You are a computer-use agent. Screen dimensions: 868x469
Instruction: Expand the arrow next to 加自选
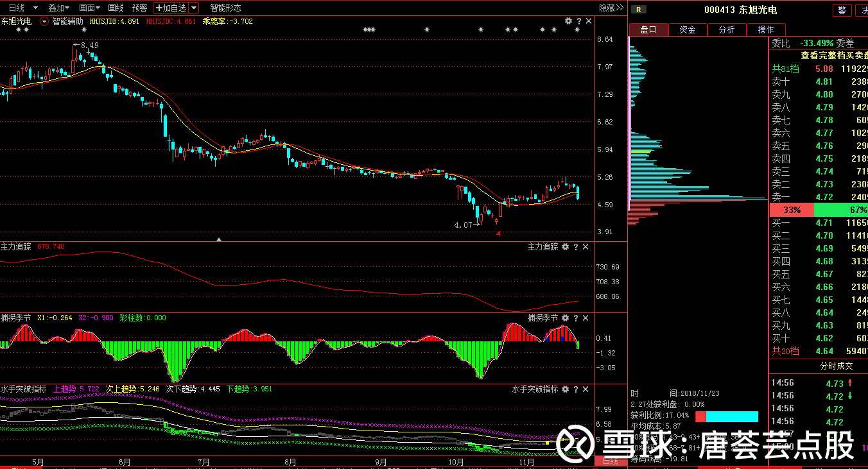tap(194, 8)
